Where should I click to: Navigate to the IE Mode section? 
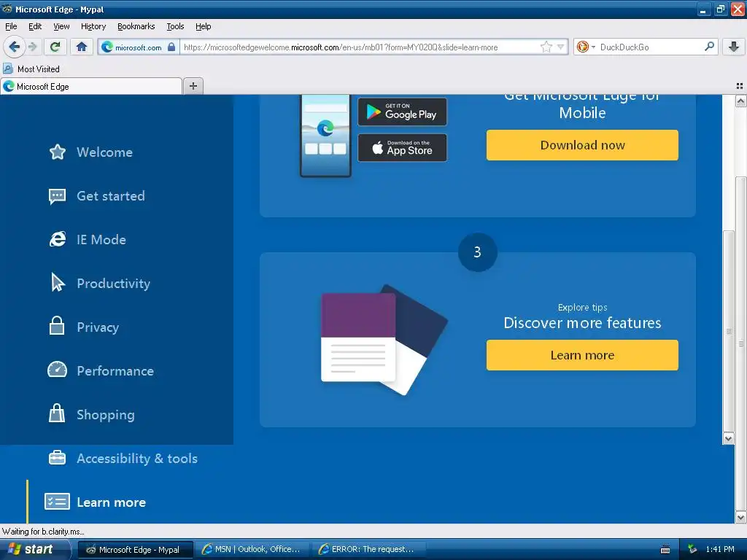click(x=101, y=239)
